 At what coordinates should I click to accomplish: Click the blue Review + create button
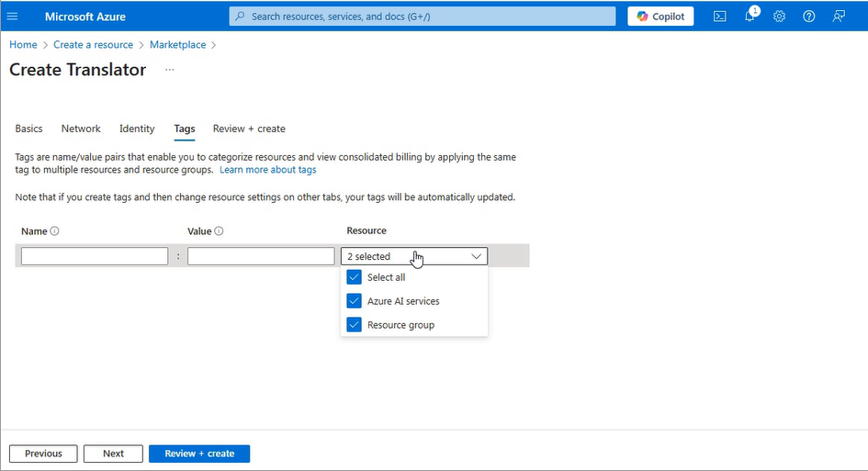click(x=199, y=454)
